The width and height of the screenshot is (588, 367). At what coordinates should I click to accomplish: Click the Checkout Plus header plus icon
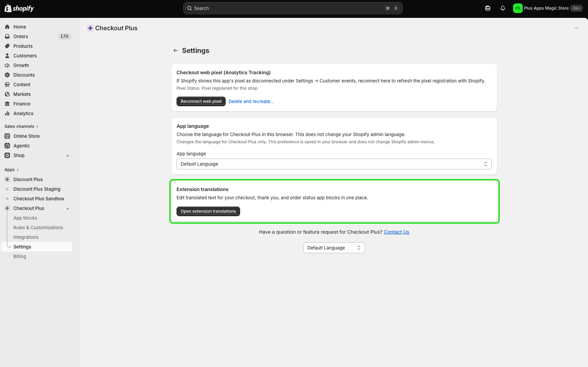tap(90, 28)
